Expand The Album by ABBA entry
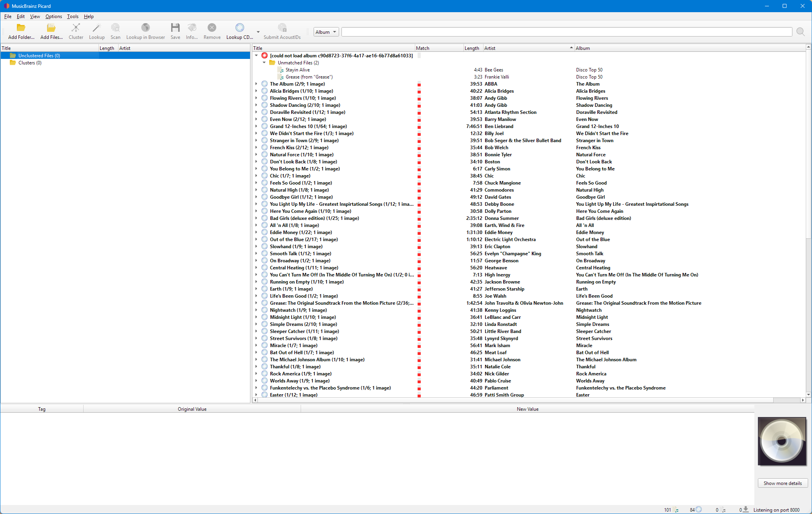The width and height of the screenshot is (812, 514). point(256,84)
